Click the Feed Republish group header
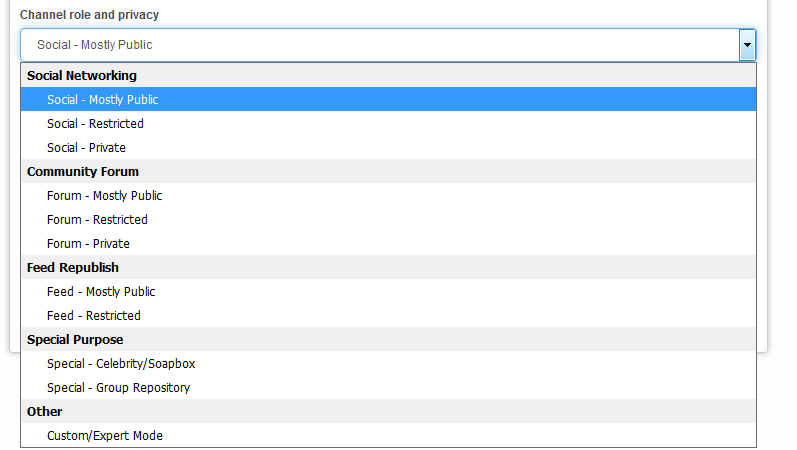Viewport: 797px width, 450px height. (x=73, y=268)
